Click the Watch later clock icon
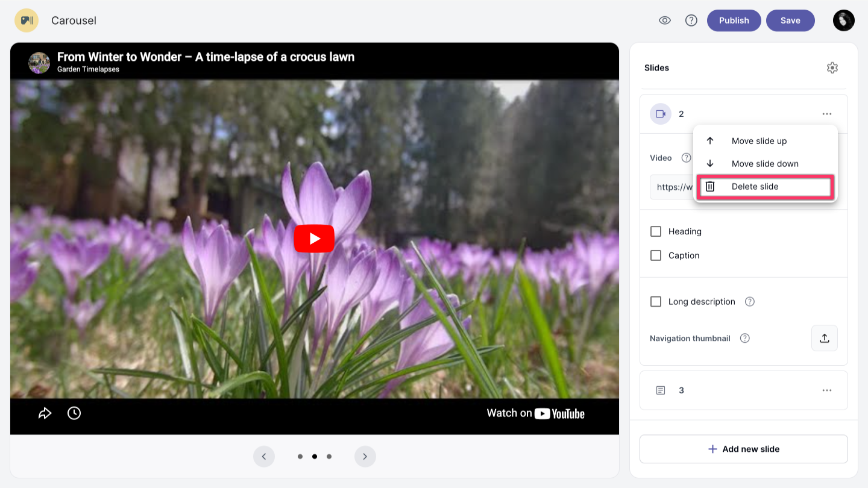 74,413
